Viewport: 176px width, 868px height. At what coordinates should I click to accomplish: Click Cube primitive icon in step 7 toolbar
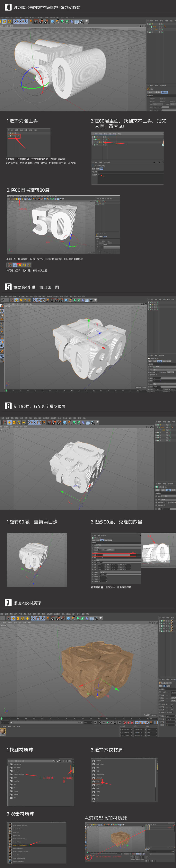click(x=68, y=619)
